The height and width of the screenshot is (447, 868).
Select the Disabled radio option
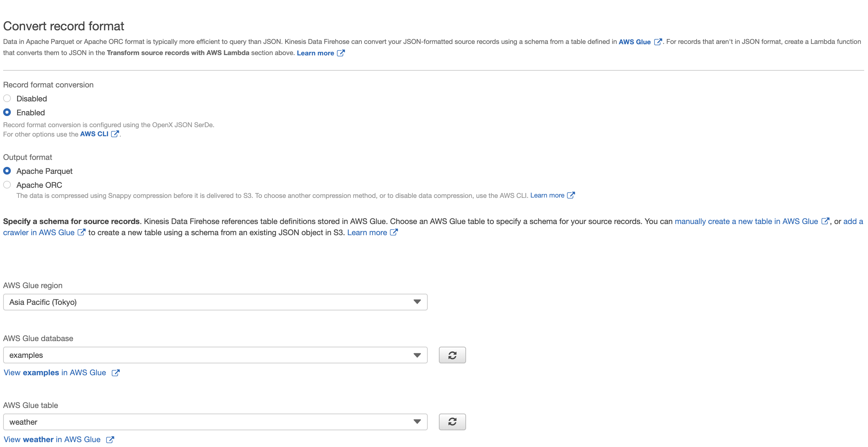(7, 99)
